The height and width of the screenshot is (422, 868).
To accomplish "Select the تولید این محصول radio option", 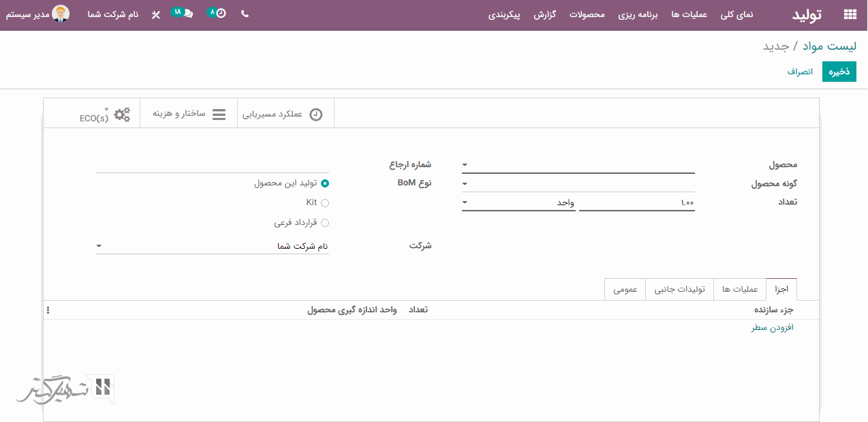I will 325,183.
